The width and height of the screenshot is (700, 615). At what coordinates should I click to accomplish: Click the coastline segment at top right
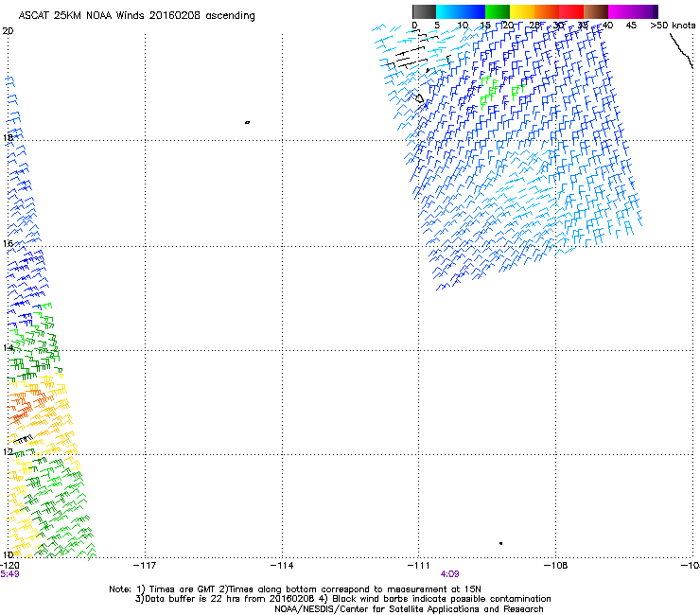682,51
